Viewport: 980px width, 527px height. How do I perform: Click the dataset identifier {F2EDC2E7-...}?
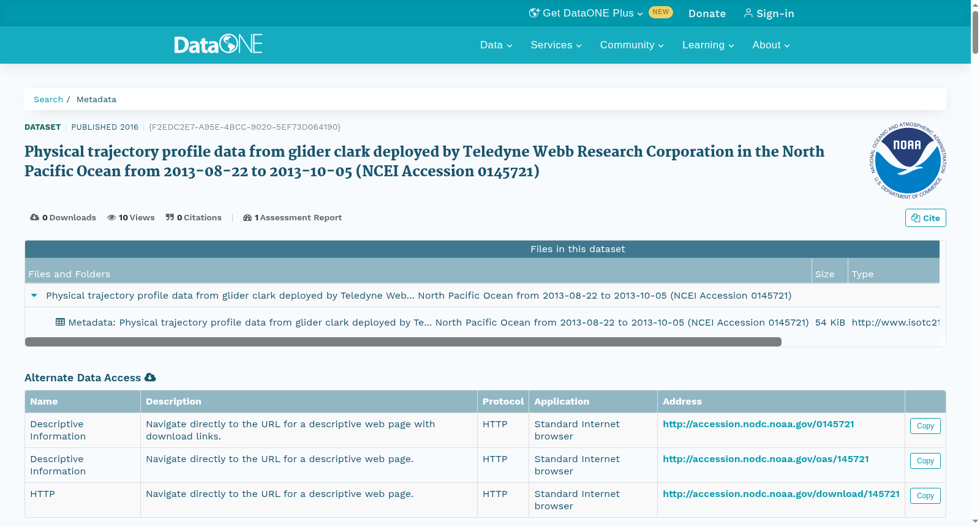pyautogui.click(x=245, y=127)
